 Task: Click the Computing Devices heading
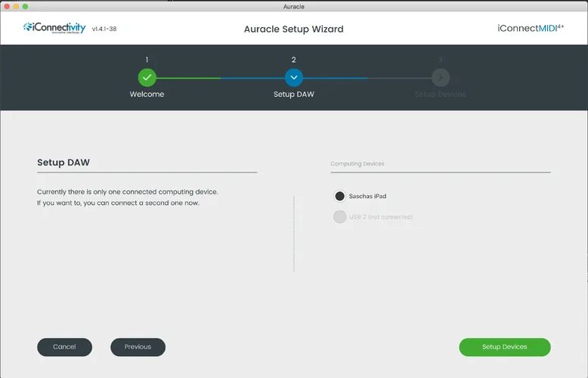click(x=357, y=163)
